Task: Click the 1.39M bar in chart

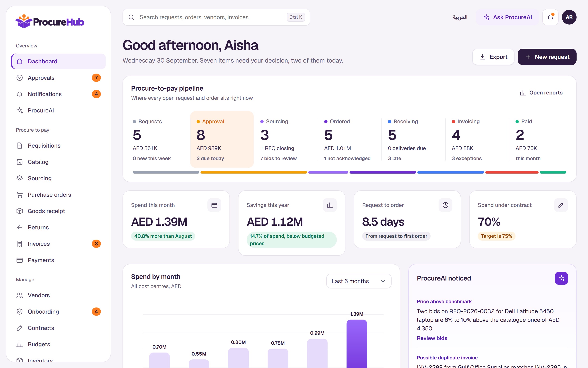Action: tap(357, 344)
